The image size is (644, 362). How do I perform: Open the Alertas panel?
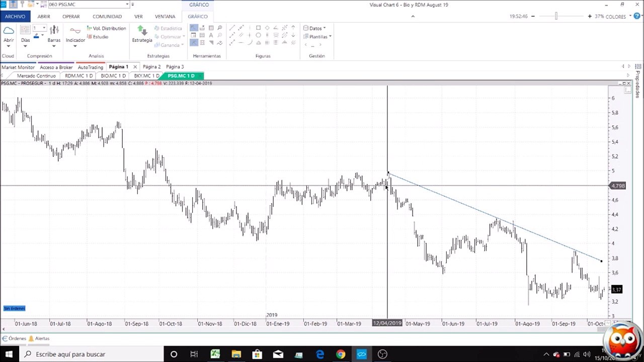click(39, 338)
